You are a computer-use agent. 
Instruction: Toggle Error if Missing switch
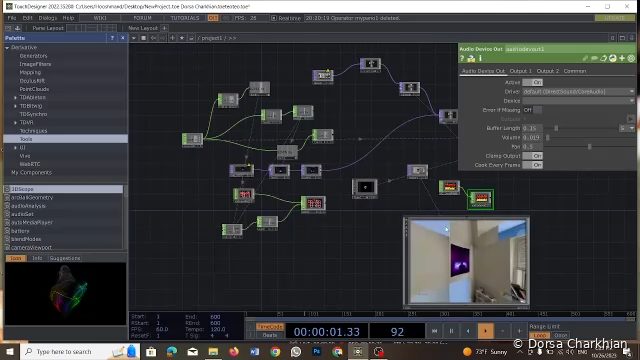coord(533,110)
